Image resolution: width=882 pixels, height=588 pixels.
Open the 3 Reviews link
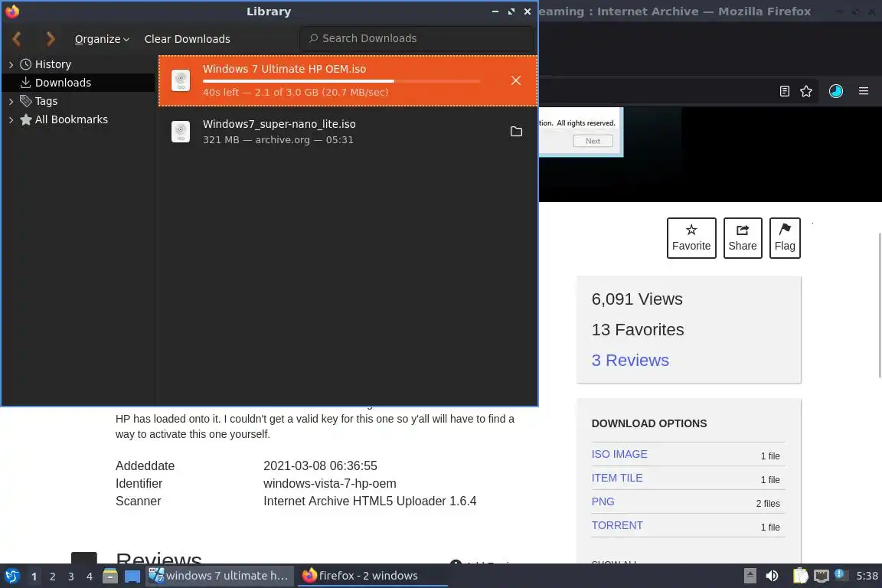pyautogui.click(x=630, y=360)
